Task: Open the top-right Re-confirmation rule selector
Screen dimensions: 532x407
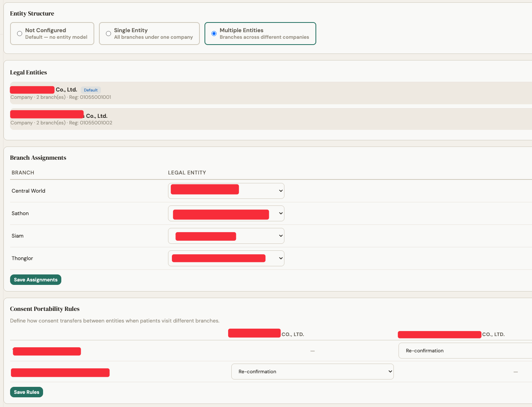Action: [x=464, y=350]
